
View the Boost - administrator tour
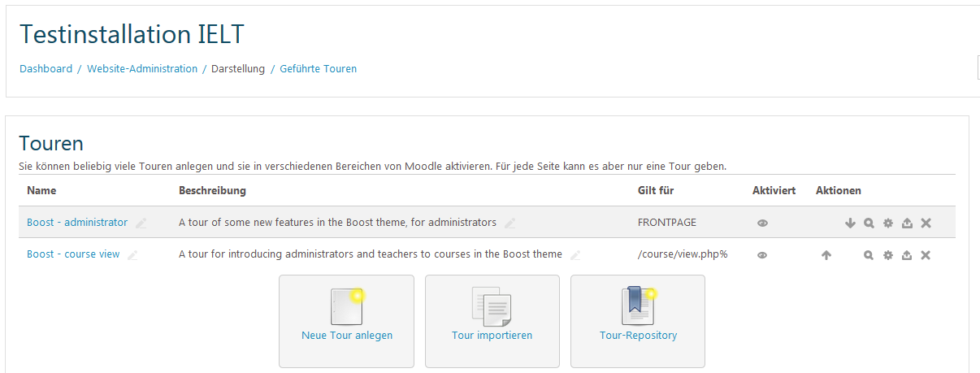[x=869, y=223]
